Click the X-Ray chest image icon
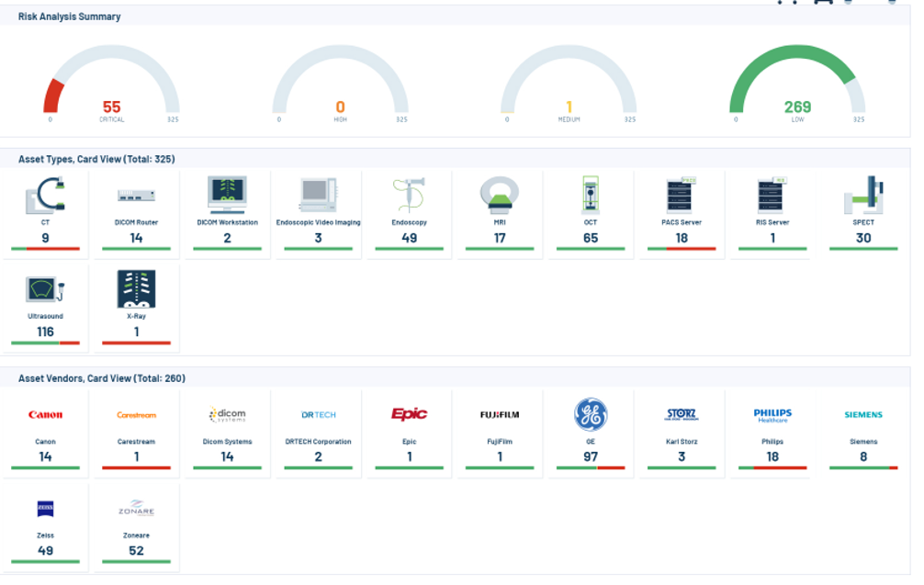 pyautogui.click(x=136, y=289)
